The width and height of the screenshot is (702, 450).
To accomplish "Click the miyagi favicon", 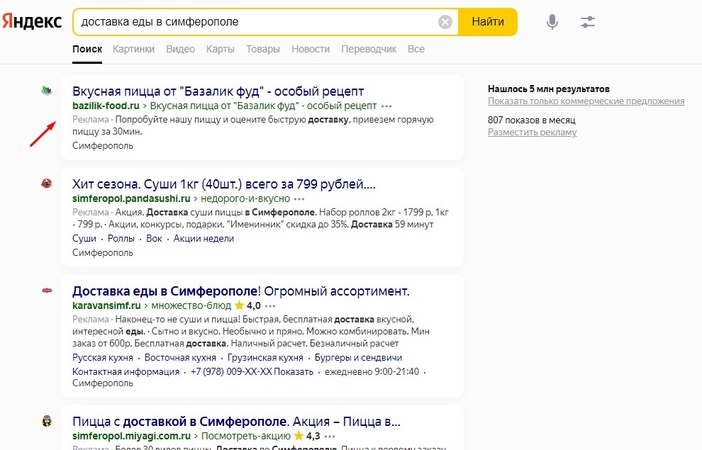I will coord(47,421).
